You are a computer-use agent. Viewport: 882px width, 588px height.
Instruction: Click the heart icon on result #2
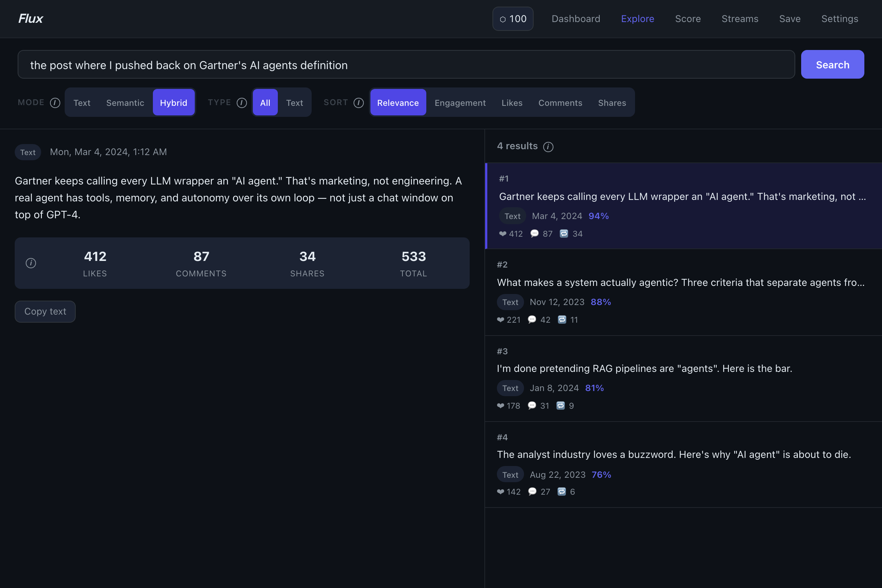(501, 319)
